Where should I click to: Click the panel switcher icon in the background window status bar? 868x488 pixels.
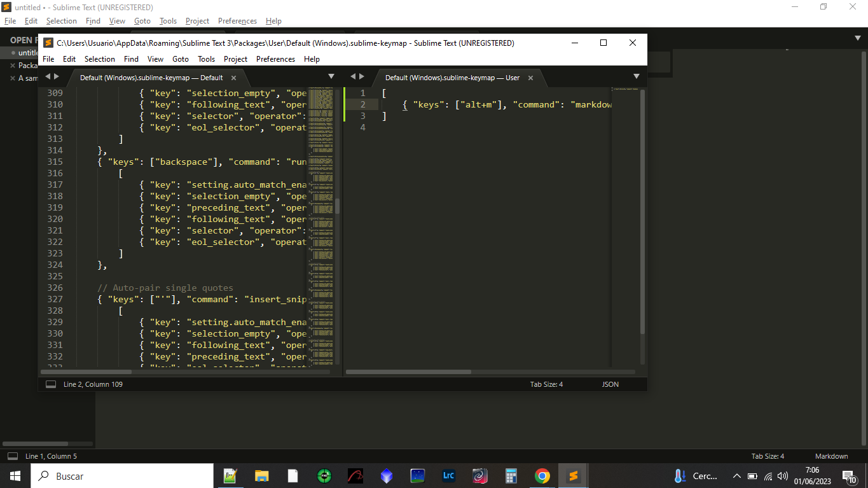[12, 456]
